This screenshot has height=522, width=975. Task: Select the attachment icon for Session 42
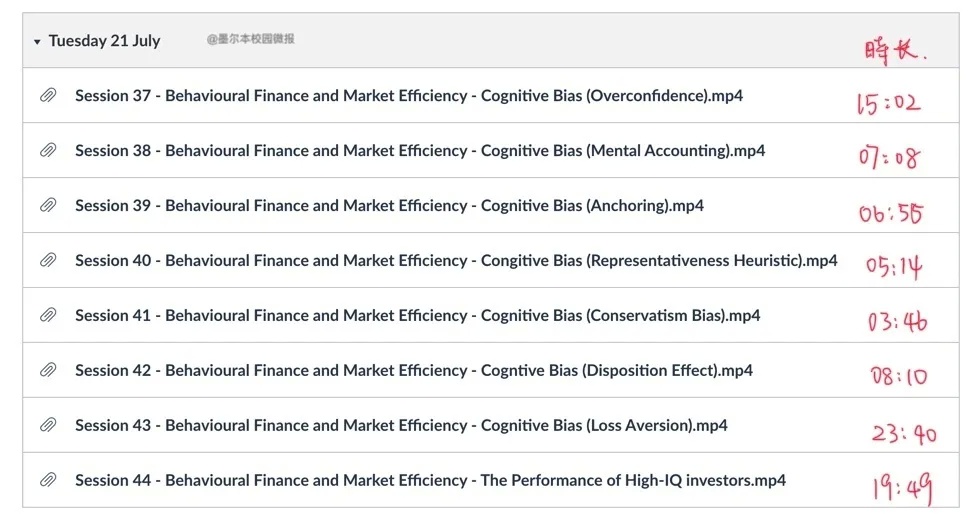(48, 370)
